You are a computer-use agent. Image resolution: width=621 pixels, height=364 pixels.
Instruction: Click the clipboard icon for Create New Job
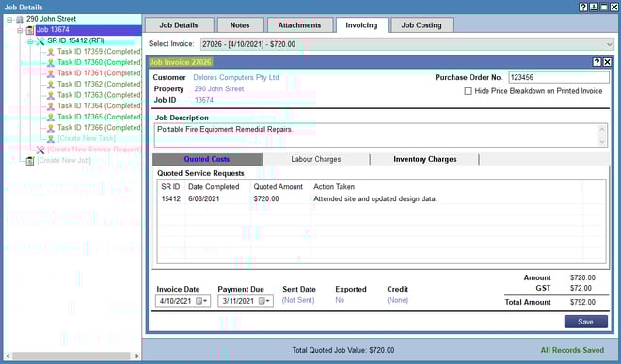tap(30, 161)
